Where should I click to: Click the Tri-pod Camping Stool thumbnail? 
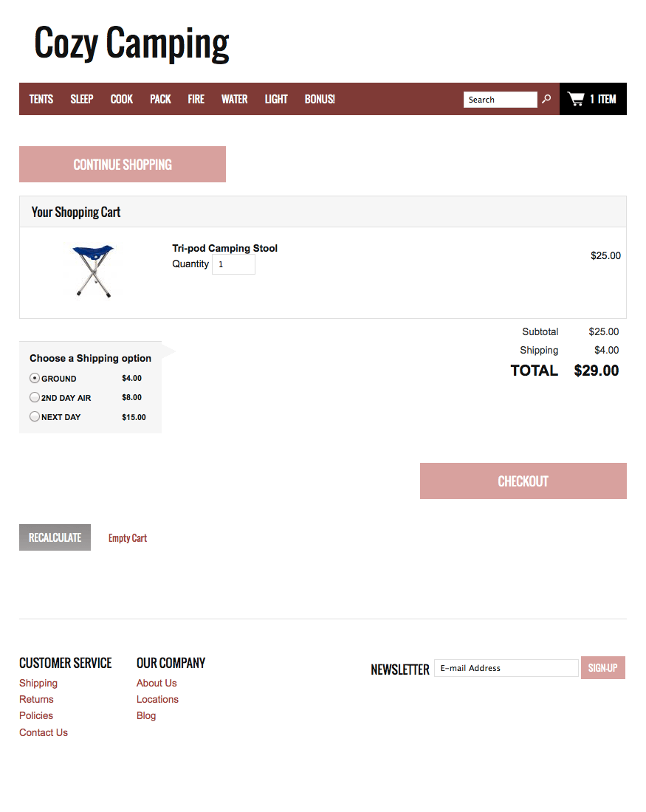[x=93, y=270]
